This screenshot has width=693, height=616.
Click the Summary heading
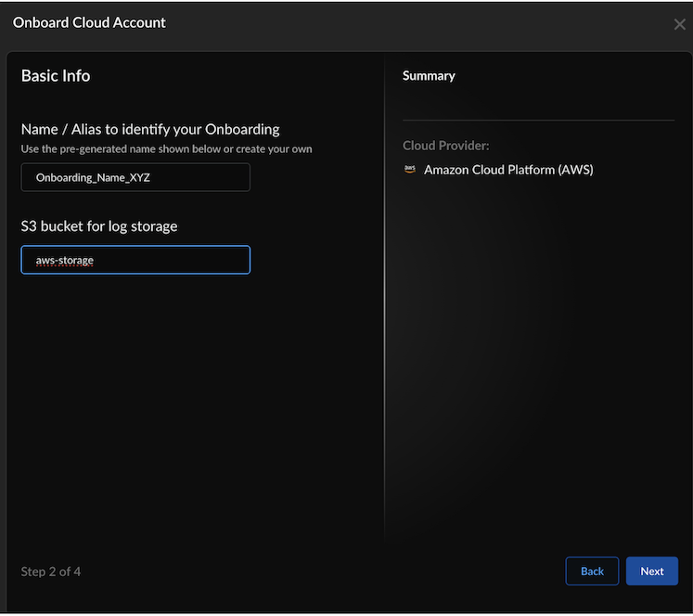[x=429, y=75]
